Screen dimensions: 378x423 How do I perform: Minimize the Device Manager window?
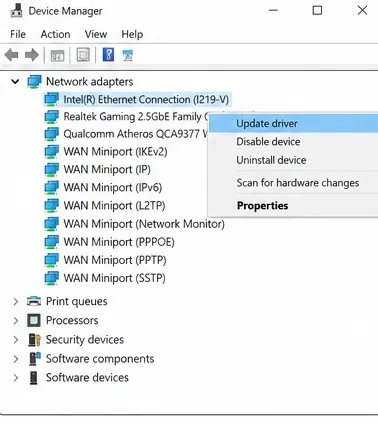pyautogui.click(x=273, y=10)
